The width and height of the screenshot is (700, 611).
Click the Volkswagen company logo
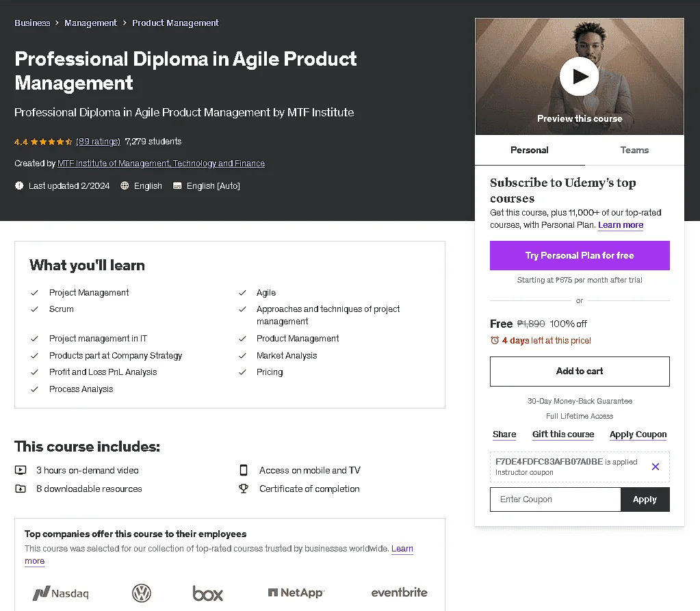click(142, 593)
